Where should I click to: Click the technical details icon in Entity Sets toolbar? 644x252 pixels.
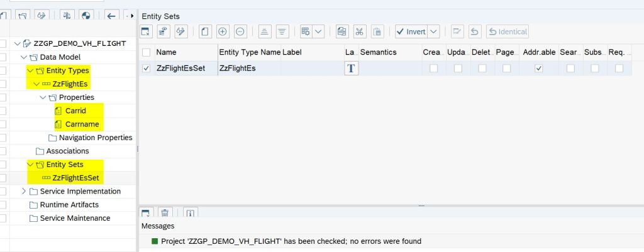[x=164, y=31]
